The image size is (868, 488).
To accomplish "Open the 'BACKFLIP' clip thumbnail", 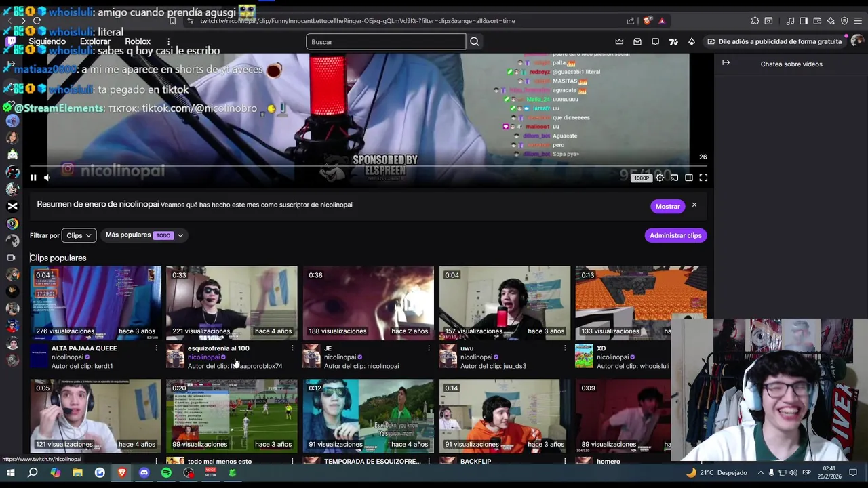I will coord(505,415).
